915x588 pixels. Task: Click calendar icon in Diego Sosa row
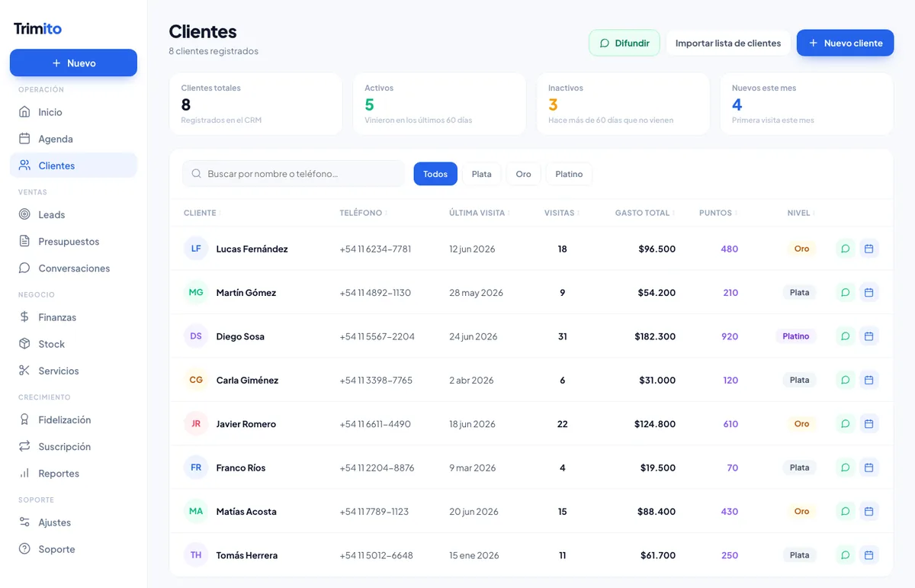pos(868,336)
